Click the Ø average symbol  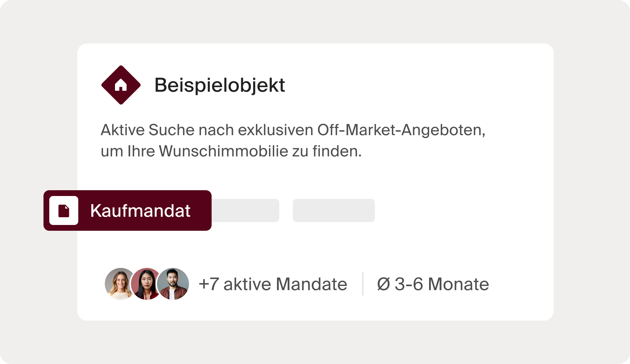(383, 284)
